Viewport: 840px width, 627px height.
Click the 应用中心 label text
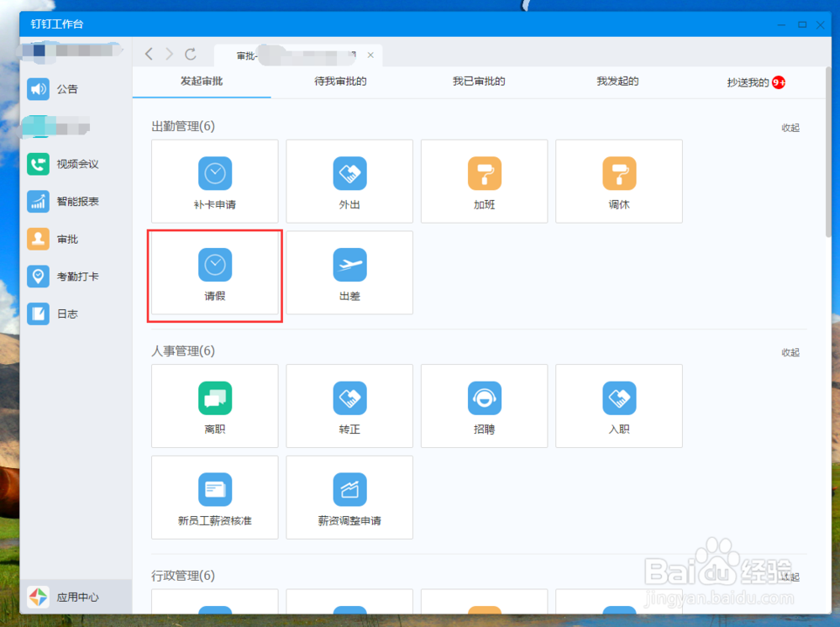tap(77, 597)
